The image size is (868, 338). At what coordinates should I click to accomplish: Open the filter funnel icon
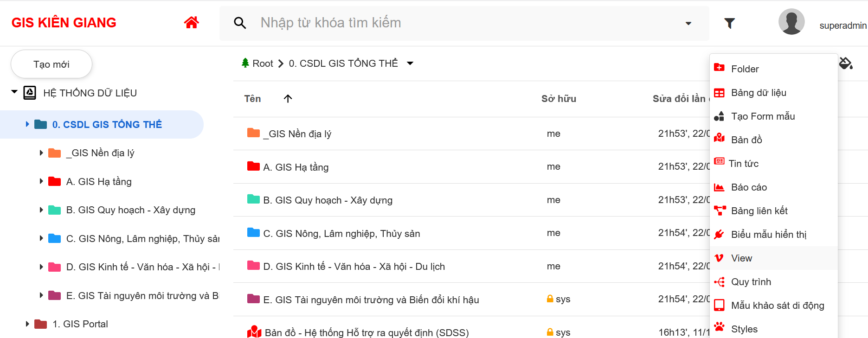click(x=729, y=23)
